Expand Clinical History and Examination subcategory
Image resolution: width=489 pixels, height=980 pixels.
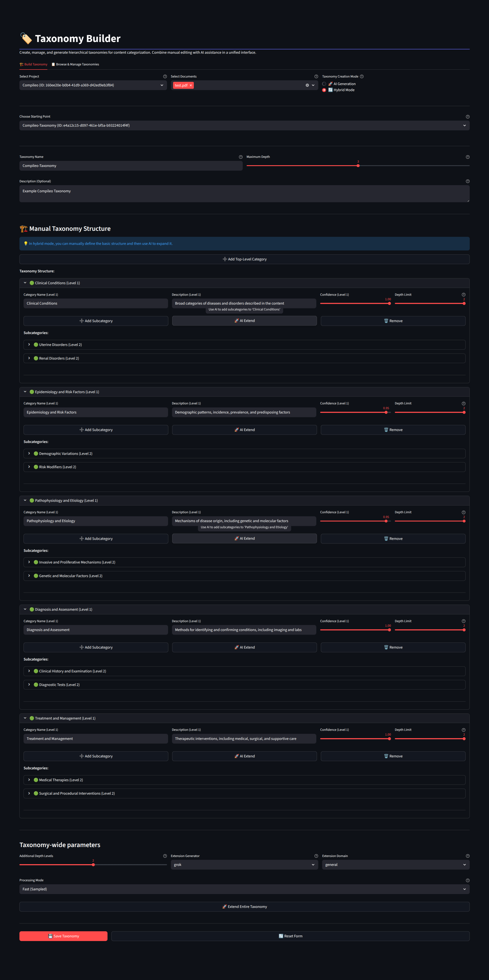(244, 671)
